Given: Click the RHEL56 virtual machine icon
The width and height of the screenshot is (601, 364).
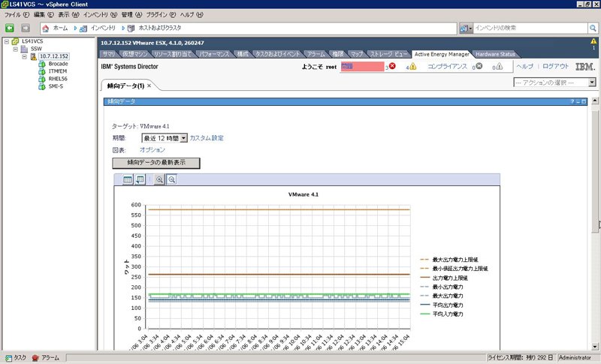Looking at the screenshot, I should [42, 80].
